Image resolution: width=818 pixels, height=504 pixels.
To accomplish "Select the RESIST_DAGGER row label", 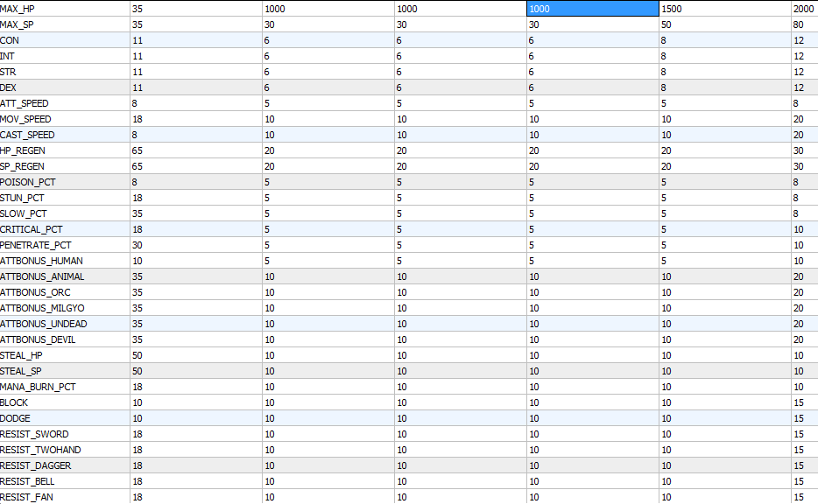I will click(x=36, y=465).
